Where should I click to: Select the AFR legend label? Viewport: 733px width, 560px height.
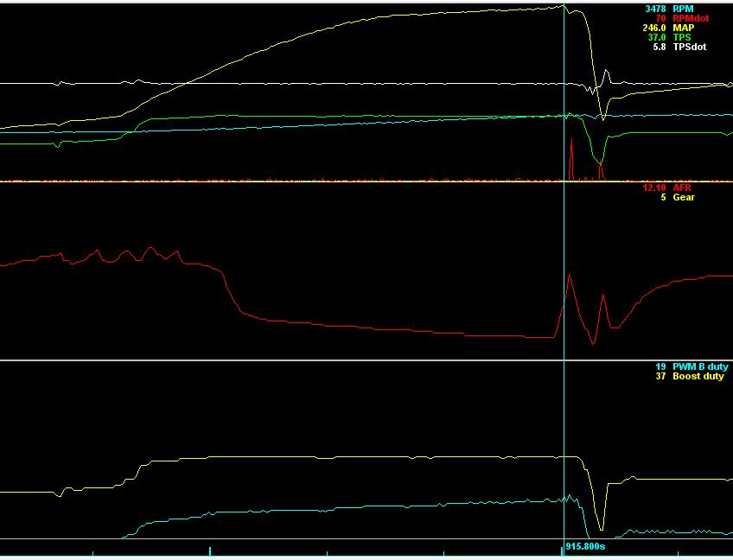(x=682, y=188)
